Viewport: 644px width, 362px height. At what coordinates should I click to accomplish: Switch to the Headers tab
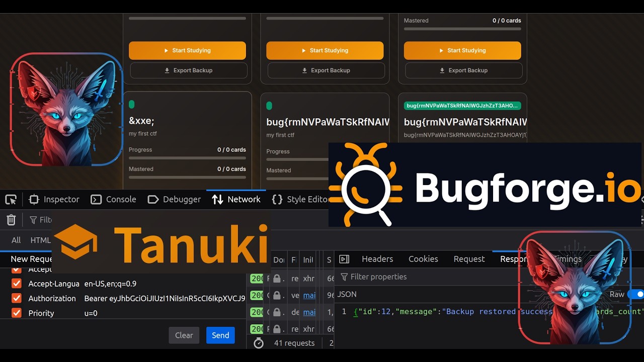click(x=377, y=259)
